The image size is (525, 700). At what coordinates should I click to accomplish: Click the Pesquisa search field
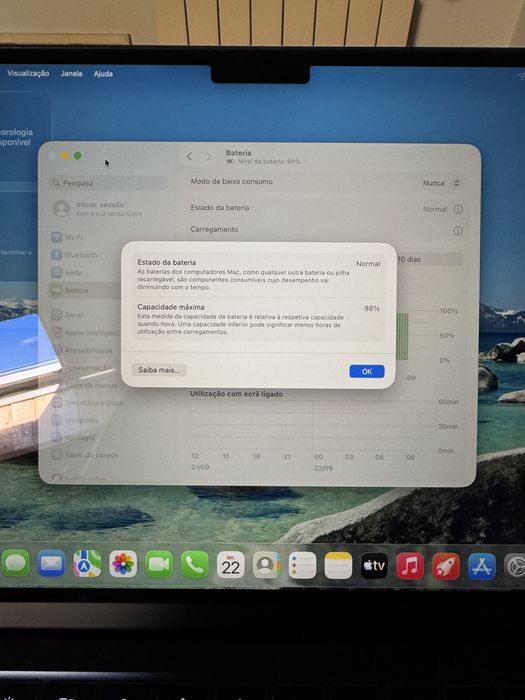pos(108,183)
